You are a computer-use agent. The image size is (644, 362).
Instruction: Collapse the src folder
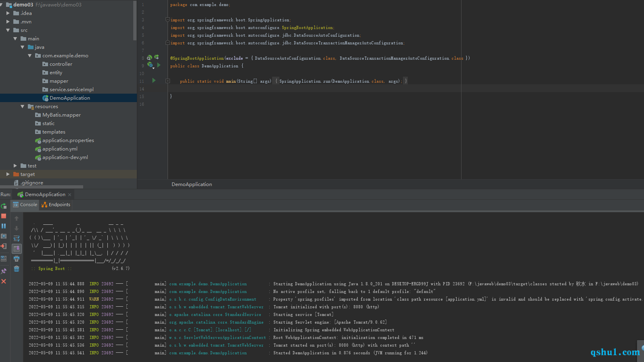8,30
